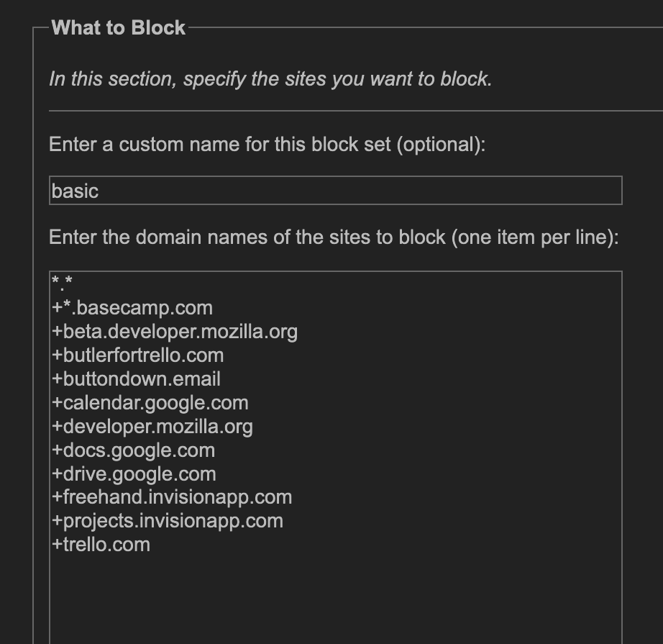Click the custom name field containing "basic"
Viewport: 663px width, 644px height.
(335, 191)
